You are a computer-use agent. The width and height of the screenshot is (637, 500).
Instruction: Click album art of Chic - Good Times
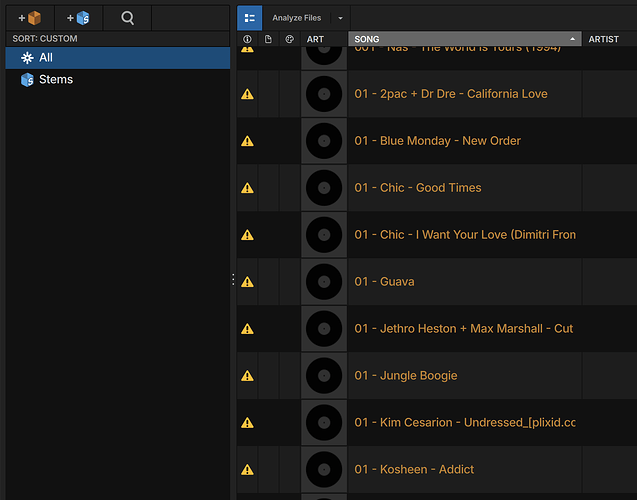coord(324,188)
